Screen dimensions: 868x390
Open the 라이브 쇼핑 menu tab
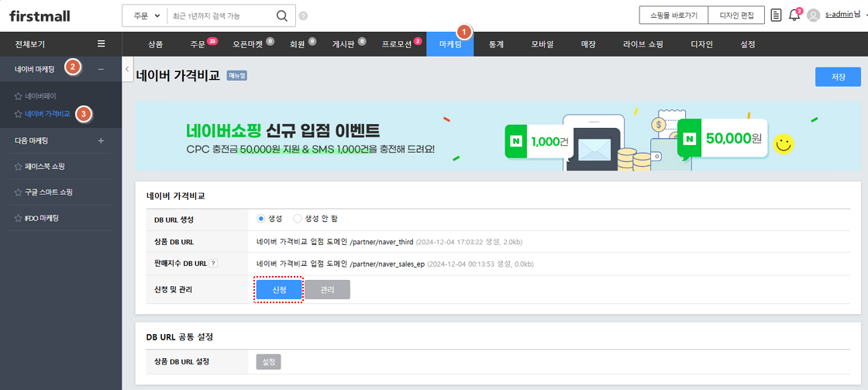642,44
